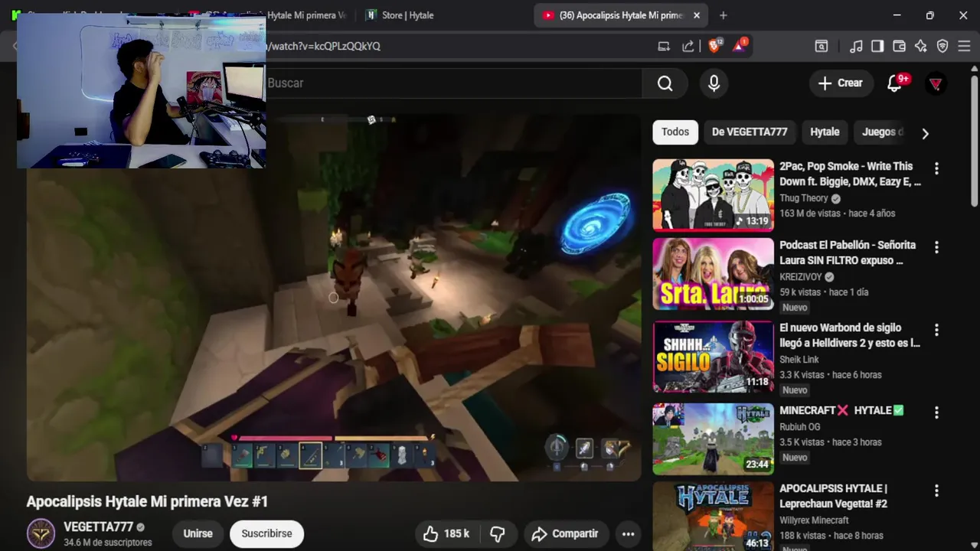Open Srta. Laura podcast thumbnail
The height and width of the screenshot is (551, 980).
[713, 274]
